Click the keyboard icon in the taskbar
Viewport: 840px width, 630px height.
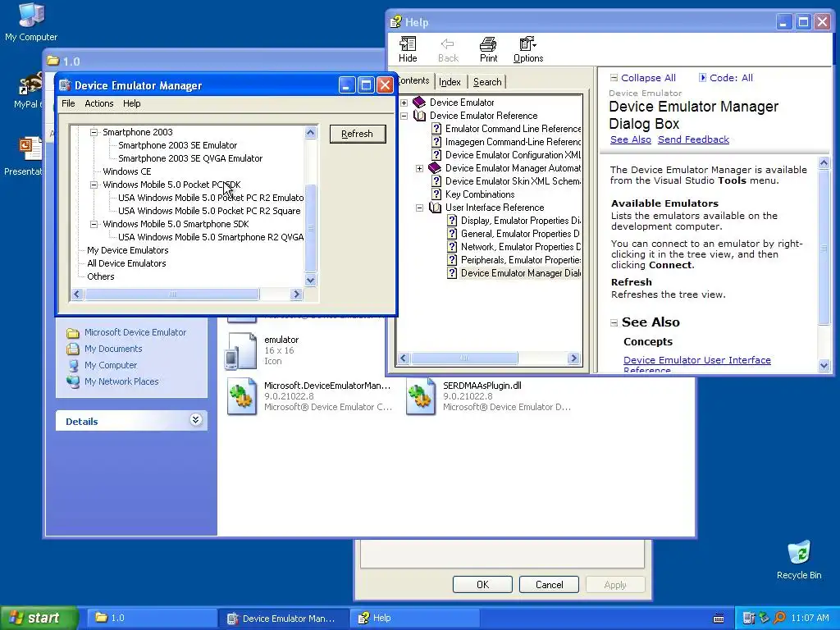(x=719, y=619)
